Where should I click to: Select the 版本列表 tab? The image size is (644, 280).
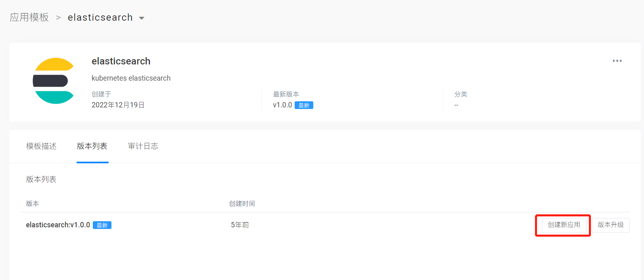pos(92,146)
